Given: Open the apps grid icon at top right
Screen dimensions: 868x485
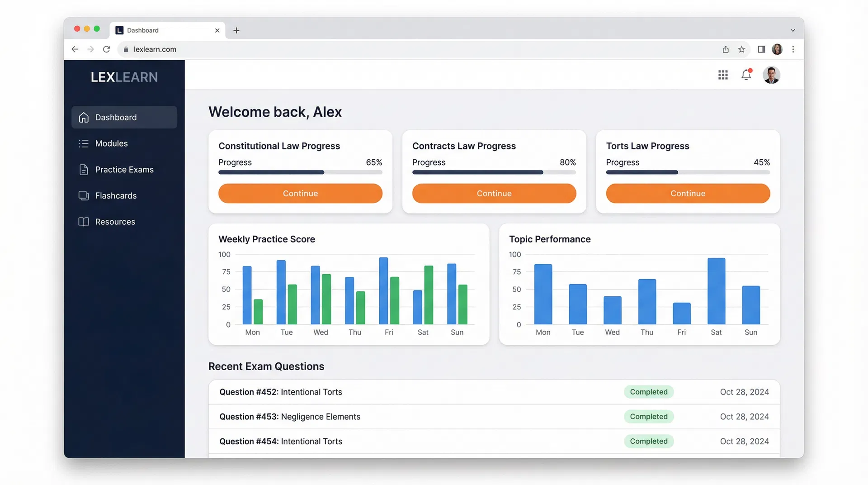Looking at the screenshot, I should (x=723, y=75).
